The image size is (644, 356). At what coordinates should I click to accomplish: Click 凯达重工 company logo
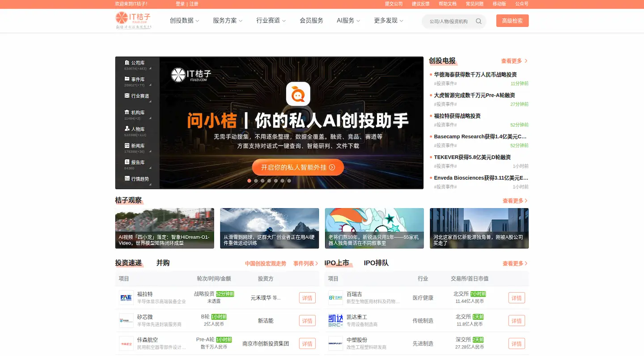coord(335,321)
